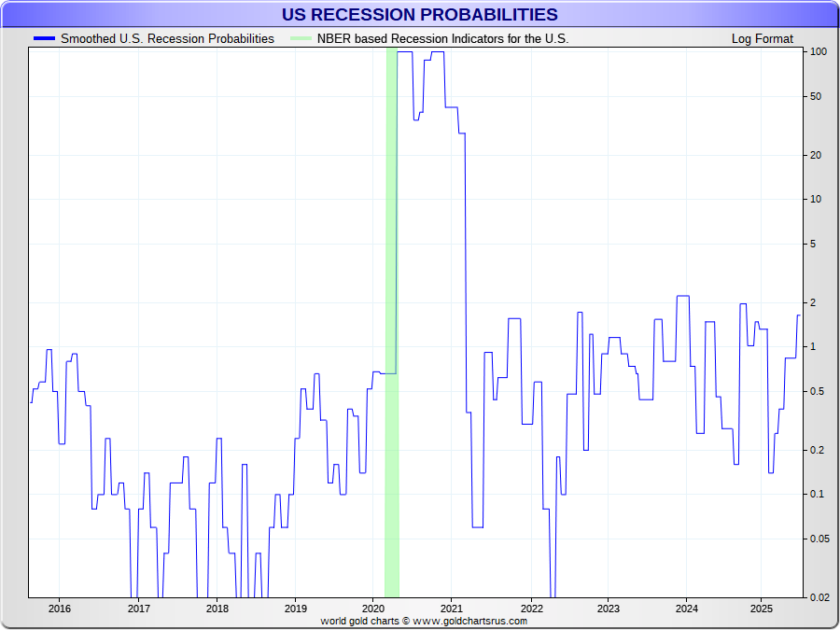Image resolution: width=840 pixels, height=630 pixels.
Task: Click the 10 y-axis value
Action: coord(816,200)
